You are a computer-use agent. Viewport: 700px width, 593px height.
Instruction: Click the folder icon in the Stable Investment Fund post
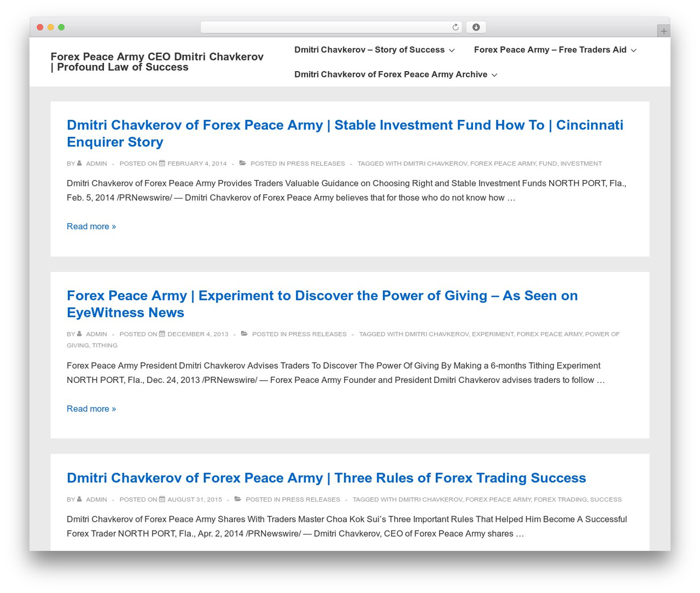(243, 163)
